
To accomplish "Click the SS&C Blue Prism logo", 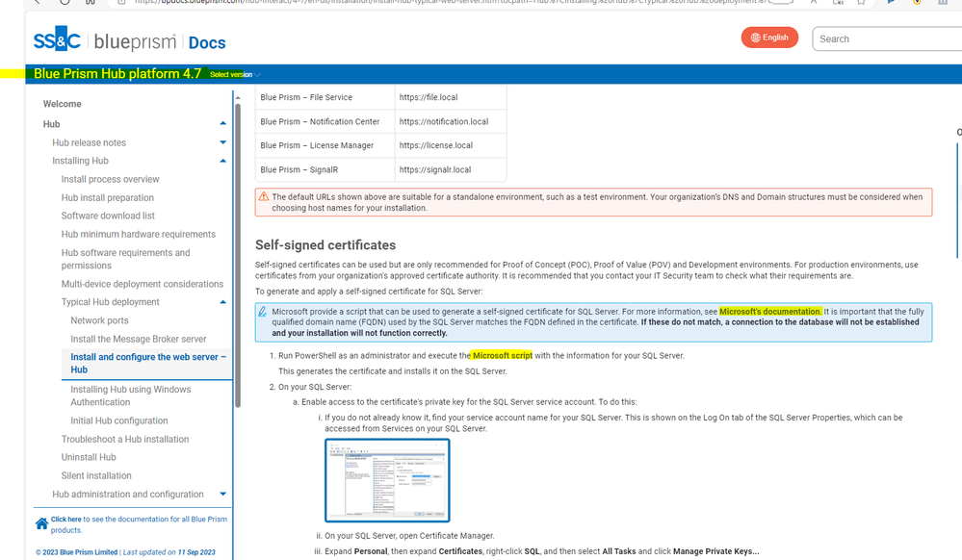I will 104,40.
